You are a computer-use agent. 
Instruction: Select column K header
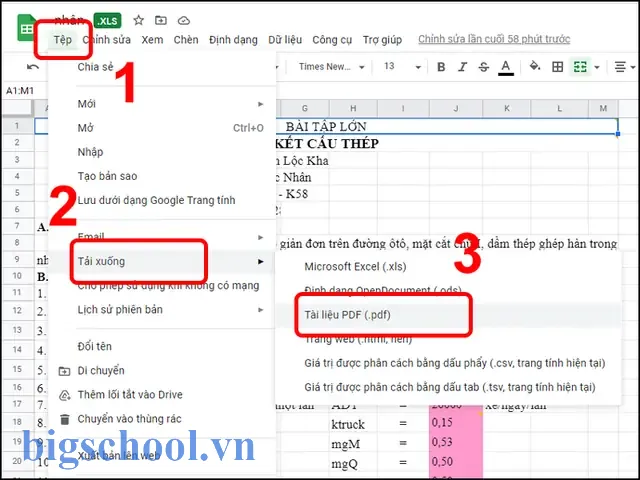point(507,108)
